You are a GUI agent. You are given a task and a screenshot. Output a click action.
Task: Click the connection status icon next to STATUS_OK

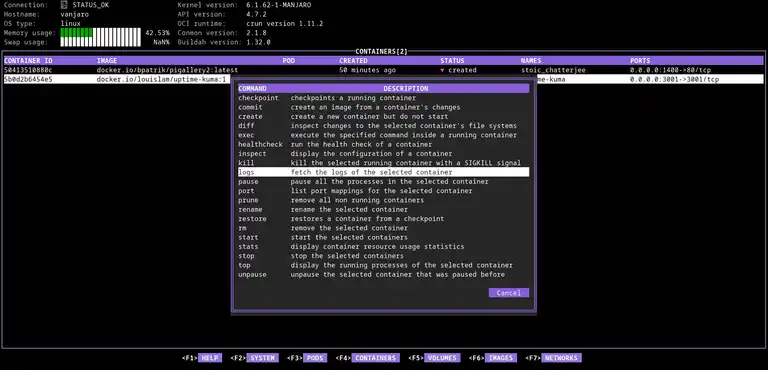pyautogui.click(x=64, y=5)
